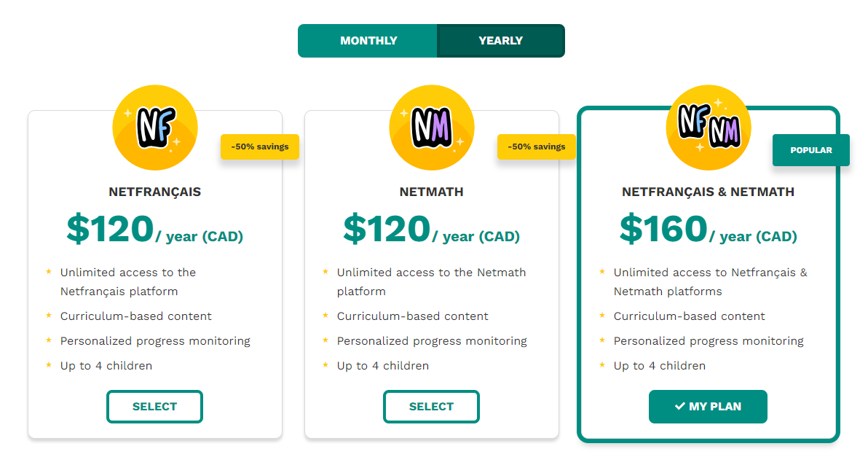Screen dimensions: 868x465
Task: Click the MY PLAN button
Action: pos(708,406)
